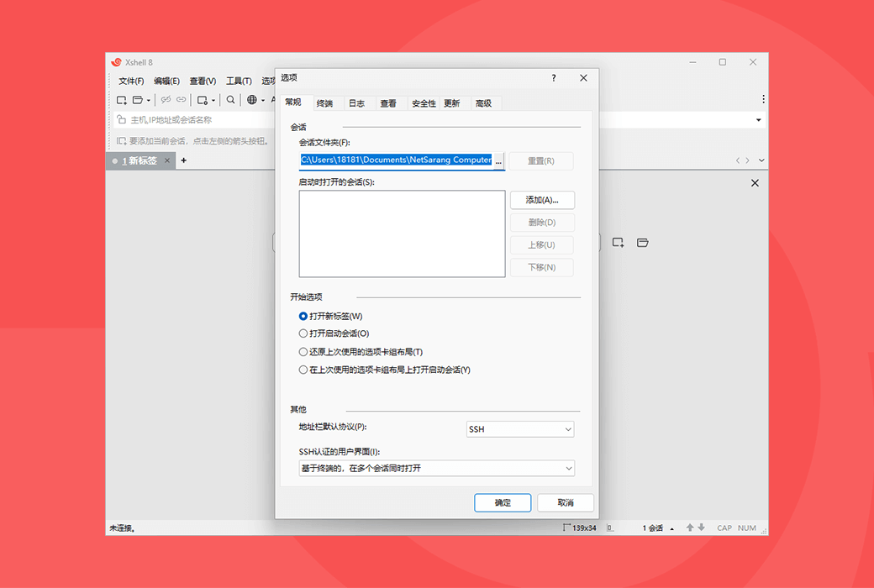Click the add-current-session arrow icon below address bar
The width and height of the screenshot is (874, 588).
[121, 141]
